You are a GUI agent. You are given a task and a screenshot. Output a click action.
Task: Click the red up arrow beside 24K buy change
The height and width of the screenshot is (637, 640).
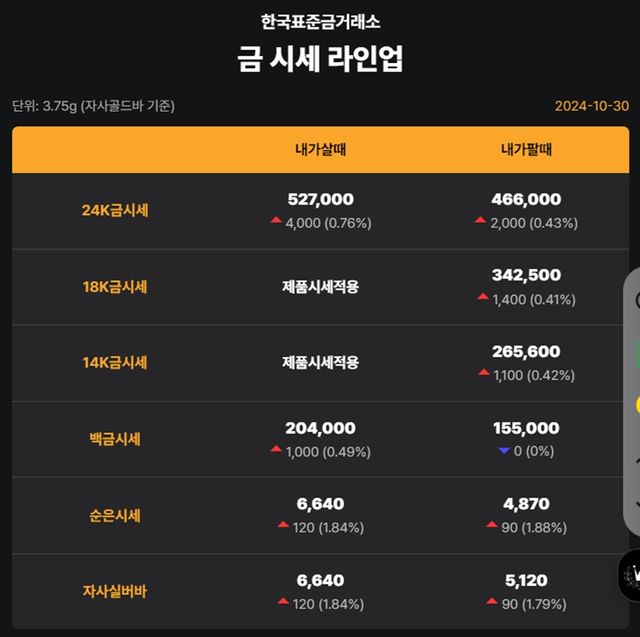[276, 222]
